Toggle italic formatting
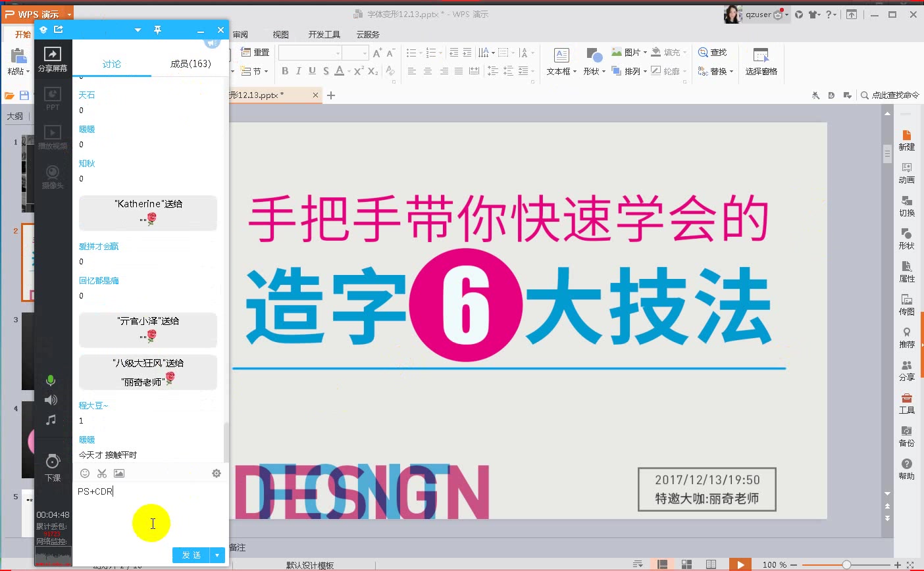The image size is (924, 571). pos(297,69)
